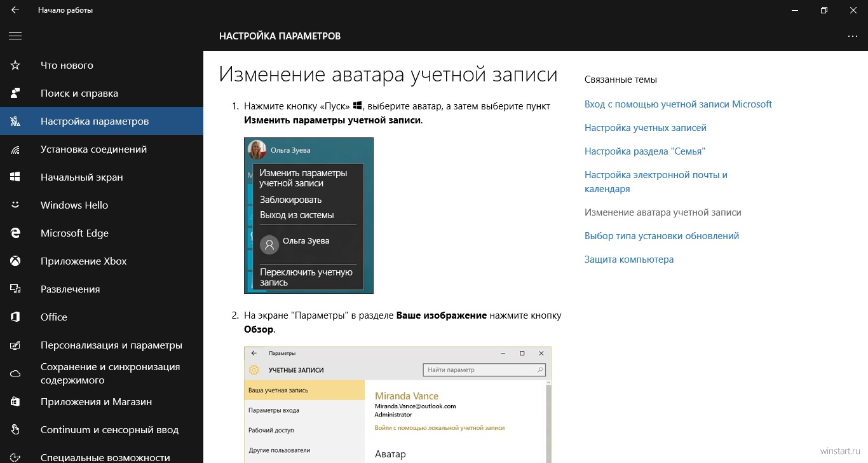The width and height of the screenshot is (868, 463).
Task: Go to Поиск и справка section
Action: [102, 93]
